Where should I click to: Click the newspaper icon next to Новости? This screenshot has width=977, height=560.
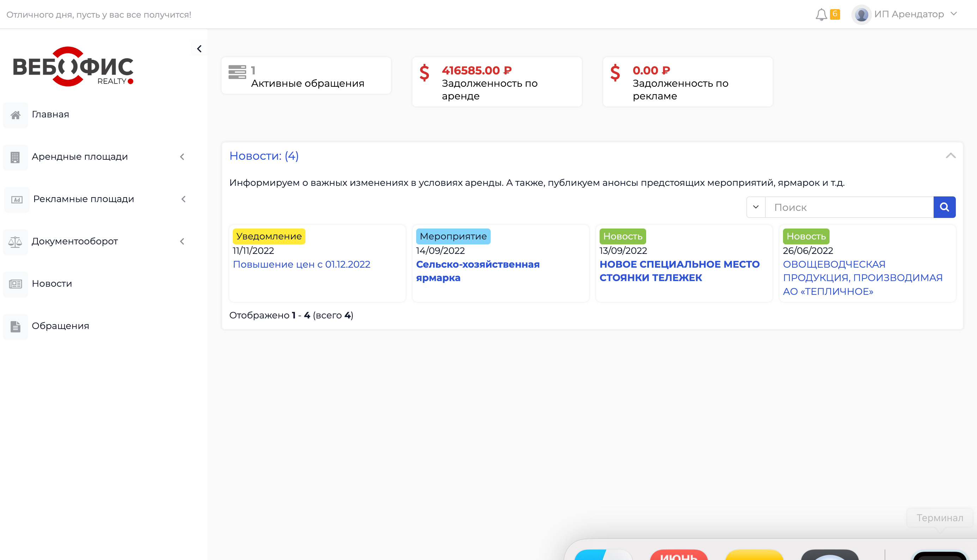point(16,284)
